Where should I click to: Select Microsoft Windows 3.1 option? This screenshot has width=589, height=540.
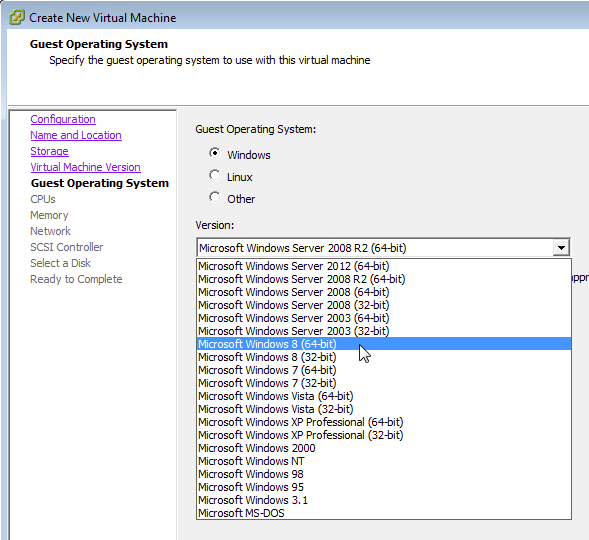(384, 500)
